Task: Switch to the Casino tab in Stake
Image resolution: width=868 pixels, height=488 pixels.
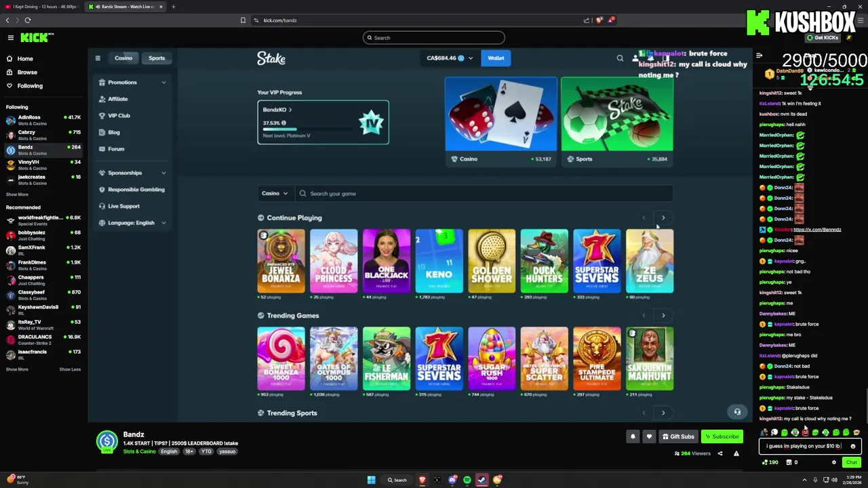Action: tap(123, 58)
